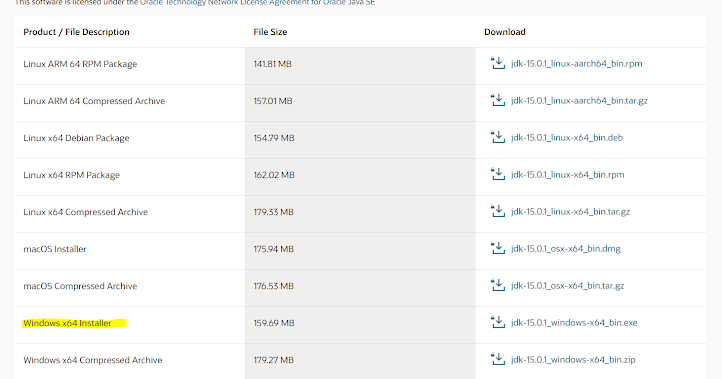Screen dimensions: 722x379
Task: Click download icon beside jdk-15.0.1_windows-x64_bin.zip
Action: [498, 359]
